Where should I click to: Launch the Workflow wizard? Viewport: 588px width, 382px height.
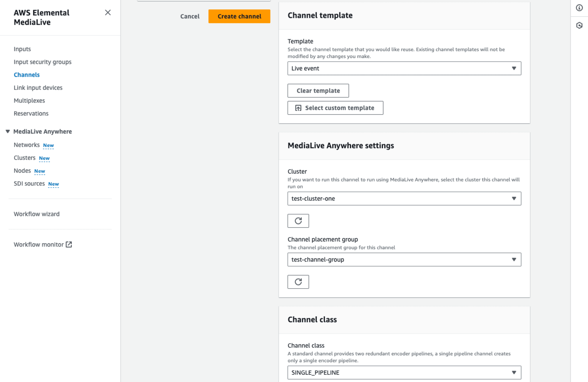[x=37, y=214]
